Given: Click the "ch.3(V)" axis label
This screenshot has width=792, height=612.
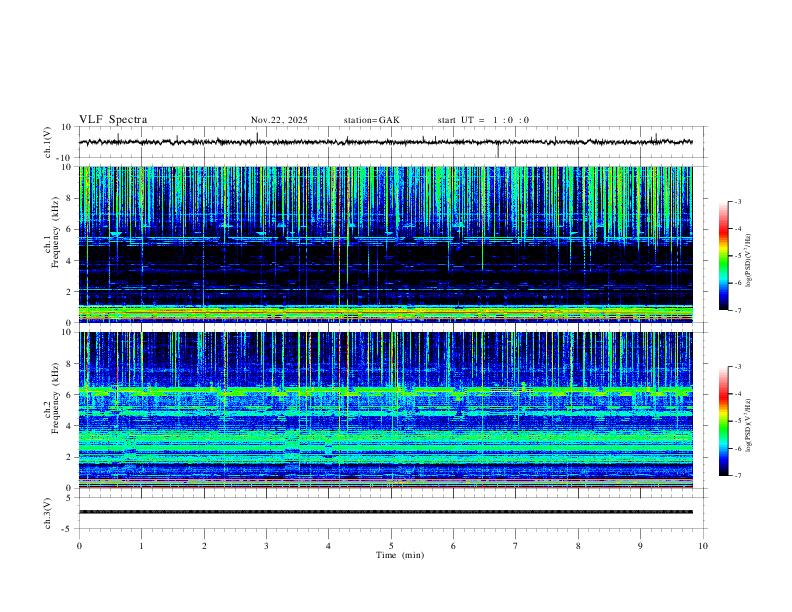Looking at the screenshot, I should (x=48, y=513).
